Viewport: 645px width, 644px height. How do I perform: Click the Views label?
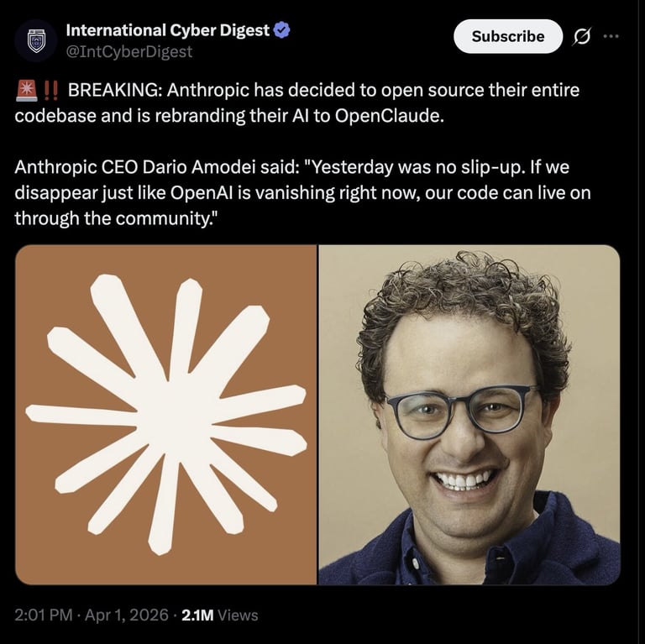tap(238, 615)
